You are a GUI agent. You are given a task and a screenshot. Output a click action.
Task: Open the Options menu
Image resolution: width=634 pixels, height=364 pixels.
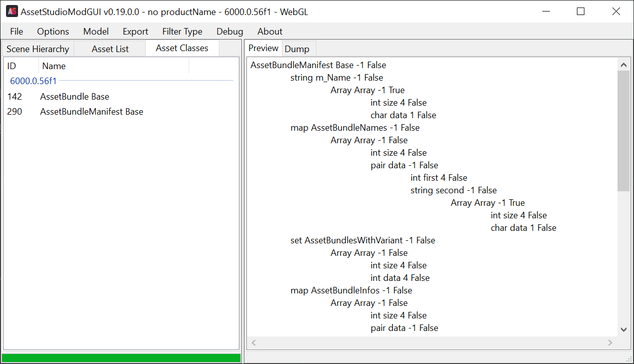(53, 32)
